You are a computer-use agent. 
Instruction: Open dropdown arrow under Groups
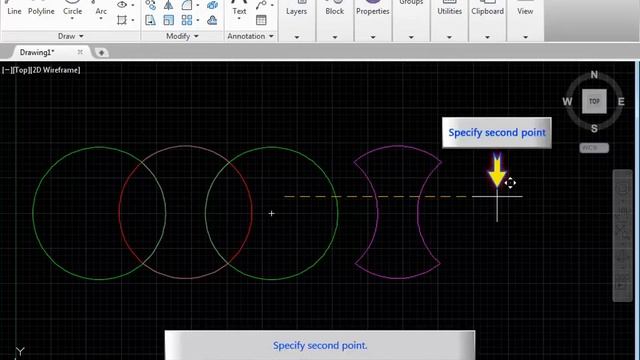coord(411,37)
